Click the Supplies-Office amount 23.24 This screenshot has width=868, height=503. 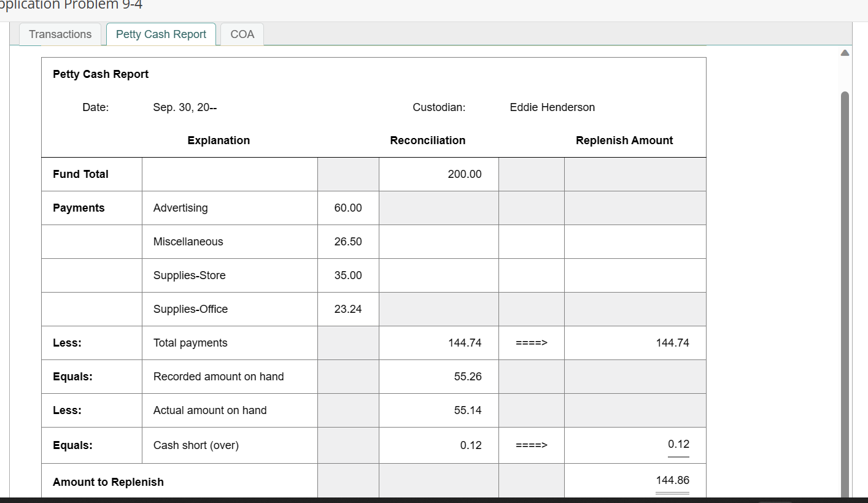click(348, 309)
